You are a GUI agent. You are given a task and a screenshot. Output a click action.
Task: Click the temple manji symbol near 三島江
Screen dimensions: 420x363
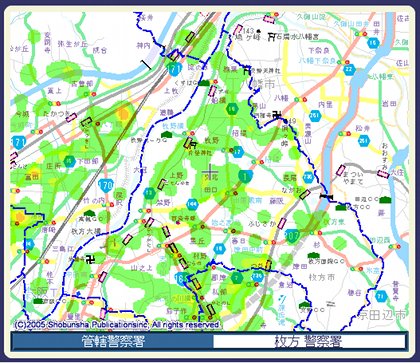coord(90,259)
